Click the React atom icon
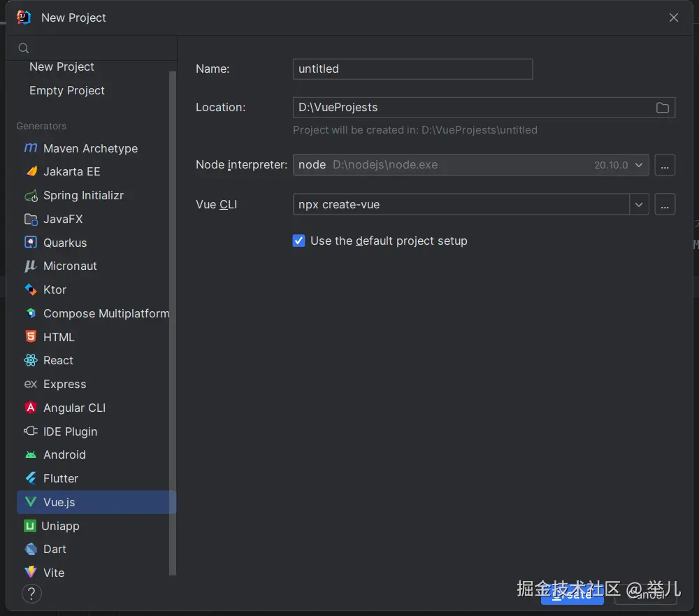 (x=30, y=360)
